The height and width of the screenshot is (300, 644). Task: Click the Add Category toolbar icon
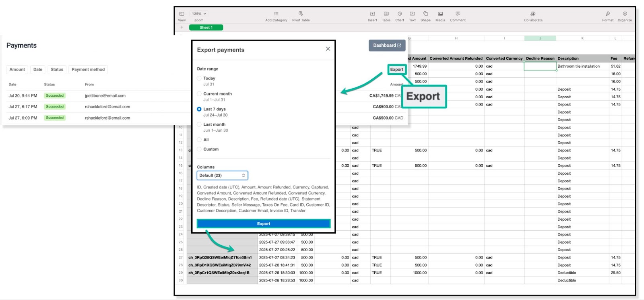[276, 14]
